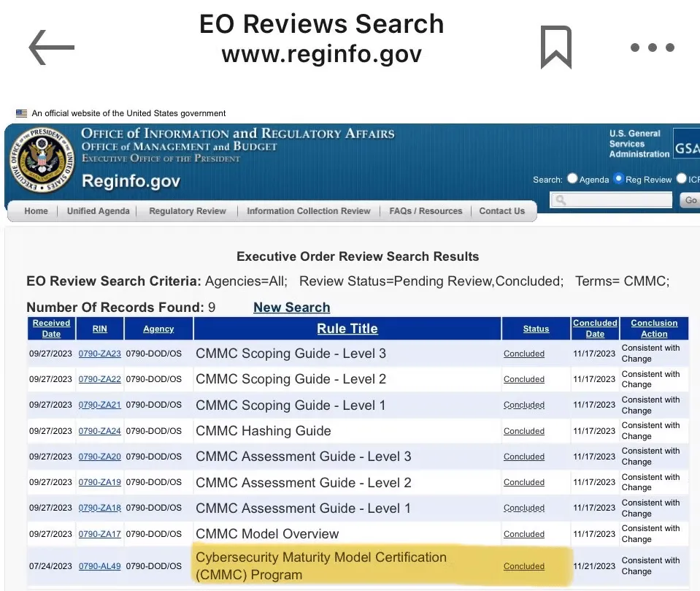
Task: Open the FAQs / Resources menu
Action: coord(426,211)
